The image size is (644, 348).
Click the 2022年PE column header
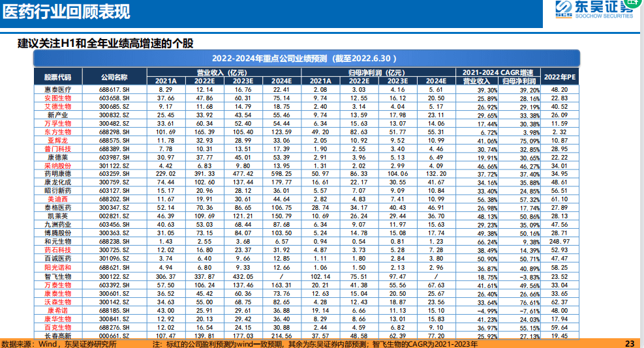point(559,77)
